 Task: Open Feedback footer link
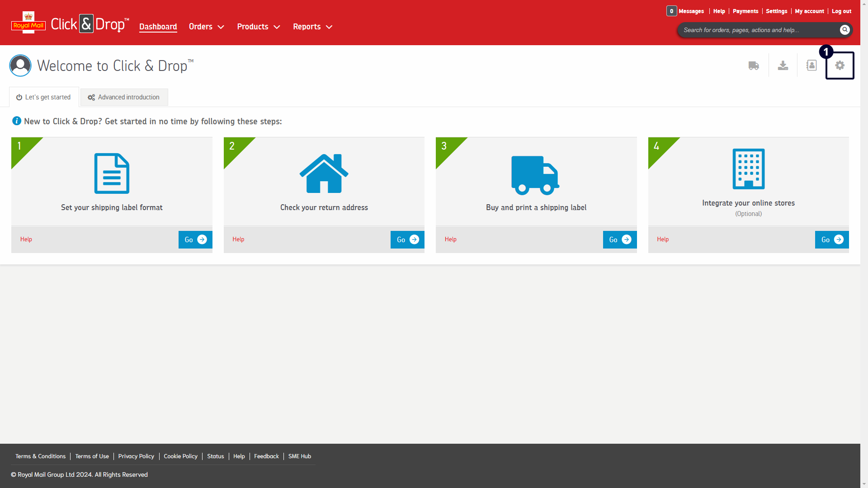click(x=266, y=456)
